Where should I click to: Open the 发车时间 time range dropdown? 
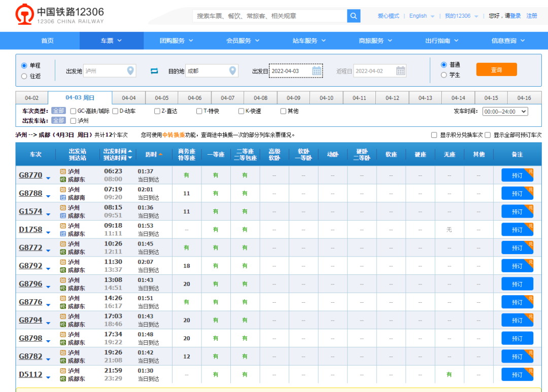pos(505,112)
